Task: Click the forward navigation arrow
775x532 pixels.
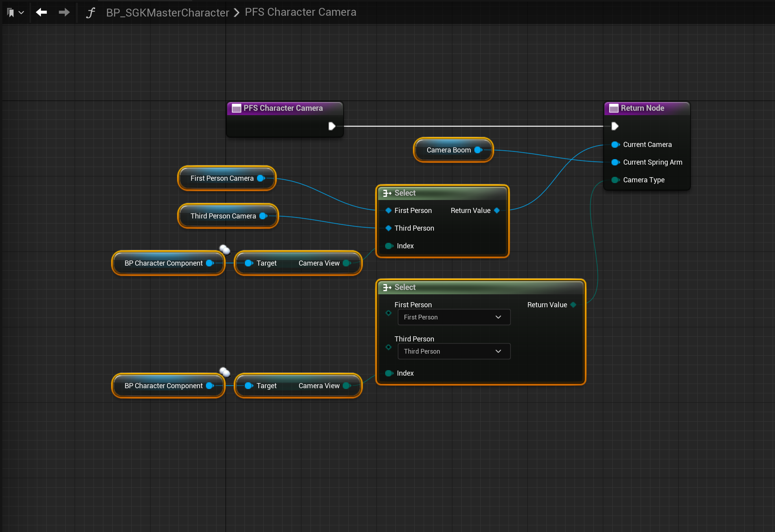Action: pyautogui.click(x=64, y=12)
